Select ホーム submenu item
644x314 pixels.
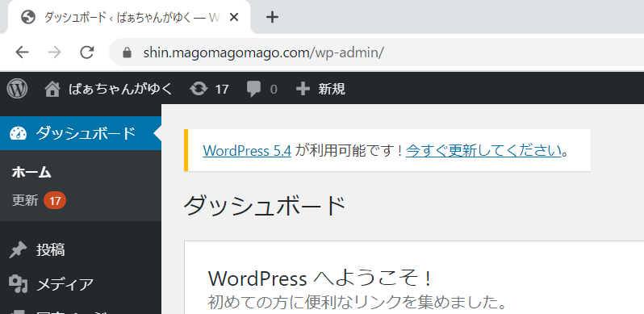[x=31, y=173]
